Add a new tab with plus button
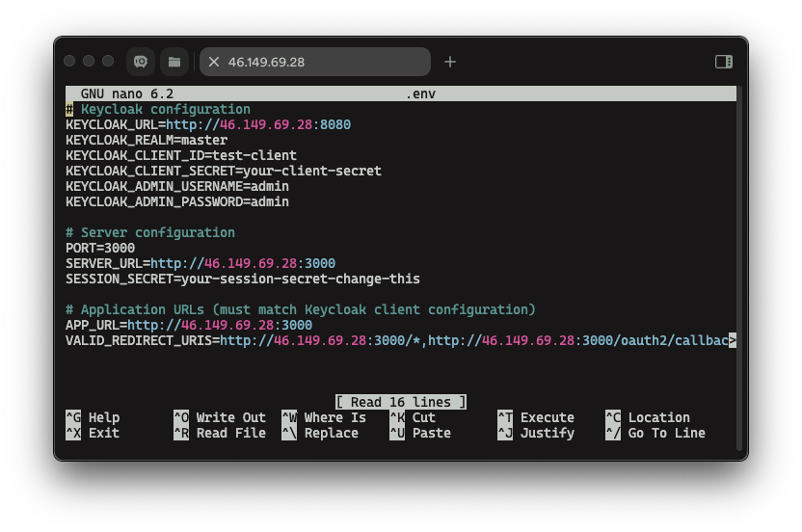This screenshot has width=802, height=532. pyautogui.click(x=450, y=62)
